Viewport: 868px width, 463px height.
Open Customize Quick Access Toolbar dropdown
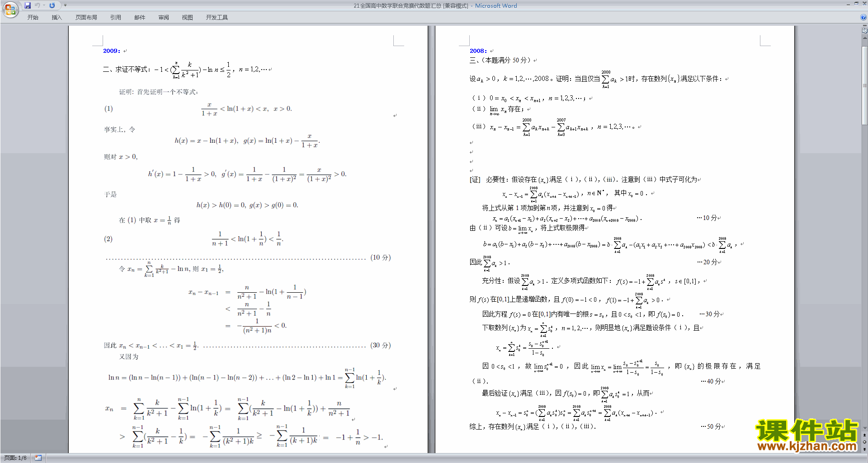[x=65, y=5]
